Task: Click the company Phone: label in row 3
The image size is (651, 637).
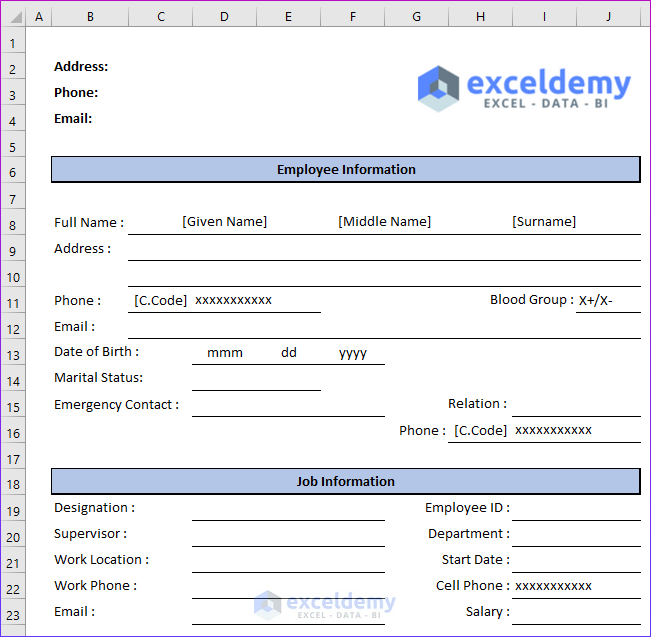Action: click(x=76, y=92)
